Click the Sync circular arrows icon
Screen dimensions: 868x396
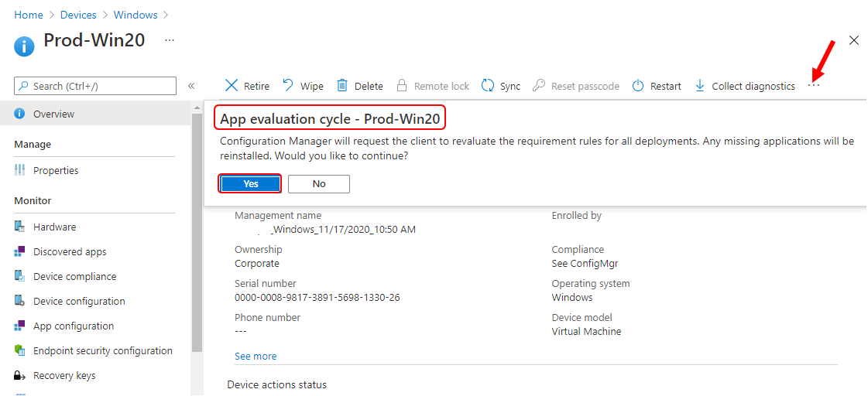click(x=488, y=85)
